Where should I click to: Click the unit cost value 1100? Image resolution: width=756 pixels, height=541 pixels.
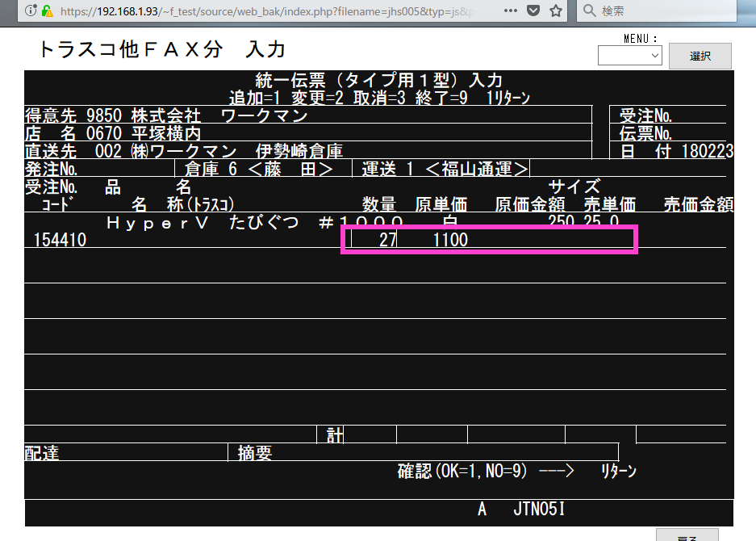[449, 240]
